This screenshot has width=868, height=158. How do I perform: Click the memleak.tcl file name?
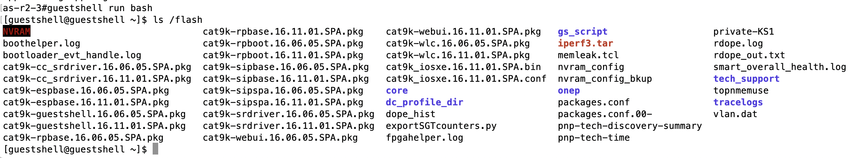pos(588,55)
